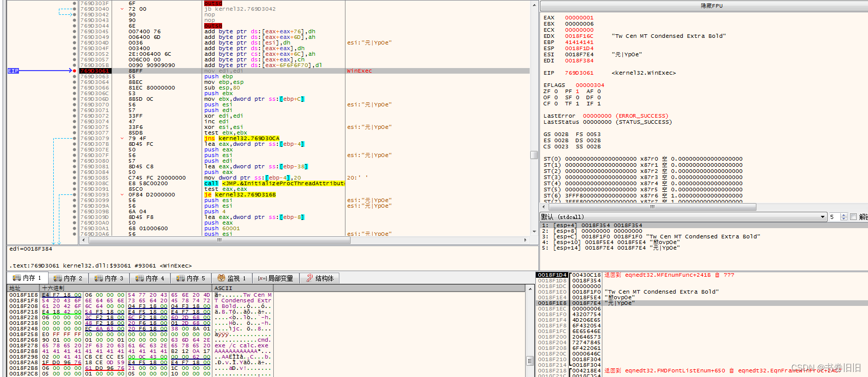Select the EAX register value 00000001
Screen dimensions: 868x377
[579, 18]
